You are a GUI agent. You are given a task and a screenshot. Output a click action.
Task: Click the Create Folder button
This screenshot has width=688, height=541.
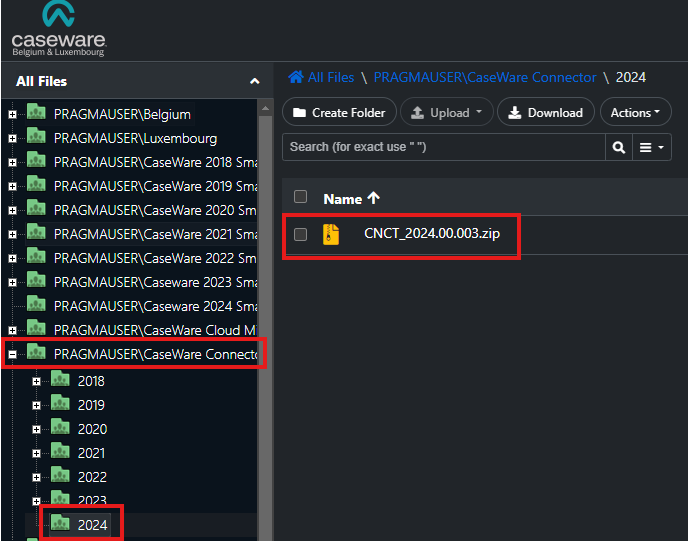340,113
